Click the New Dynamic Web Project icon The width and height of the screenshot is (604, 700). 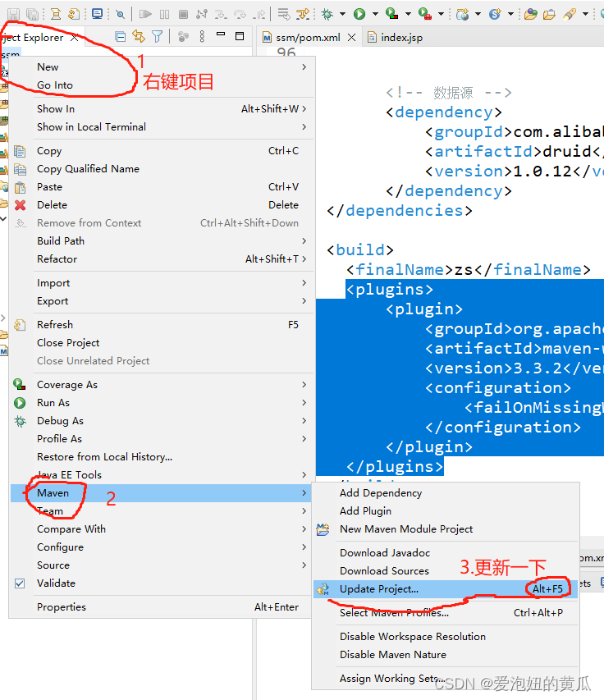coord(463,14)
